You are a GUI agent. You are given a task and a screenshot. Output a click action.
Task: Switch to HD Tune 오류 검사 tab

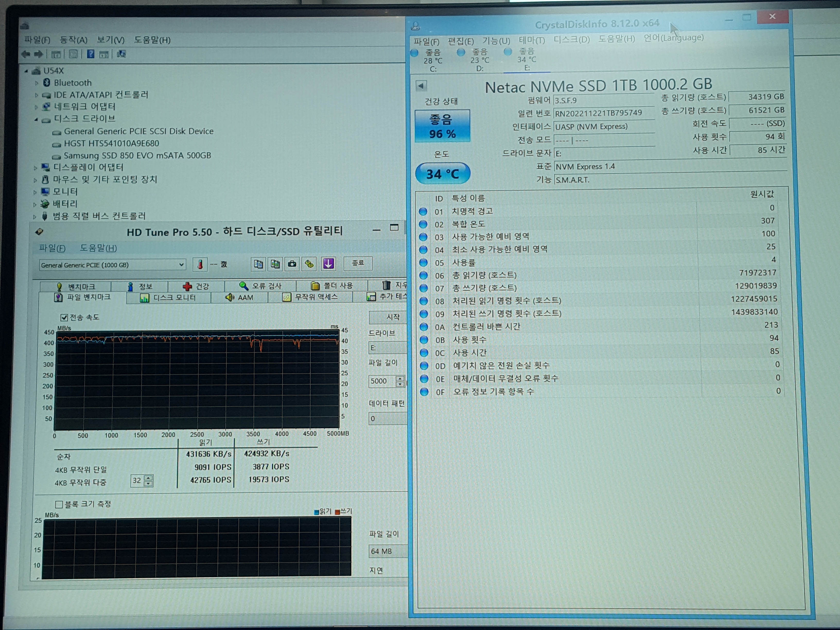point(260,286)
